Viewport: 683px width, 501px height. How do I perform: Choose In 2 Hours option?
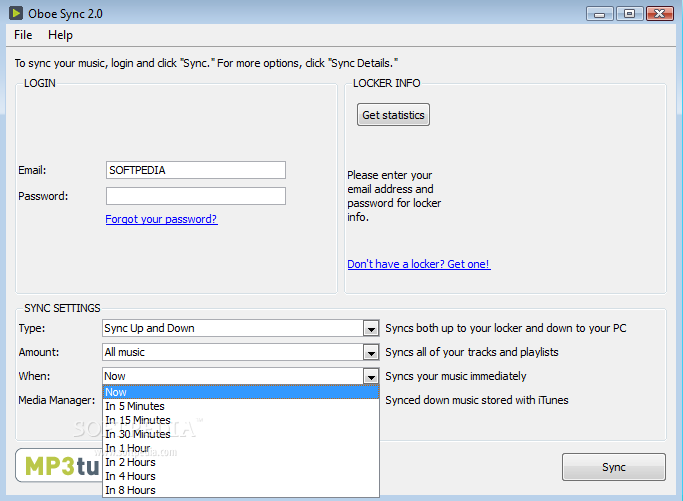241,462
